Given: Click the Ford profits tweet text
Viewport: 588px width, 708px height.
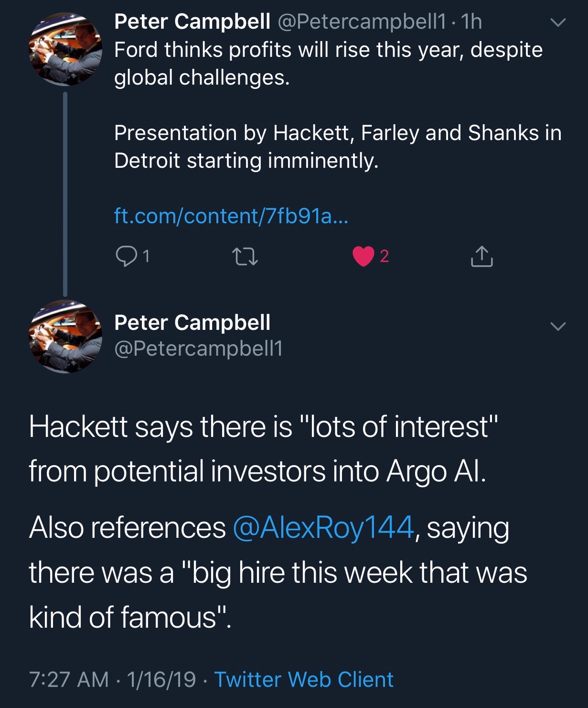Looking at the screenshot, I should [328, 64].
